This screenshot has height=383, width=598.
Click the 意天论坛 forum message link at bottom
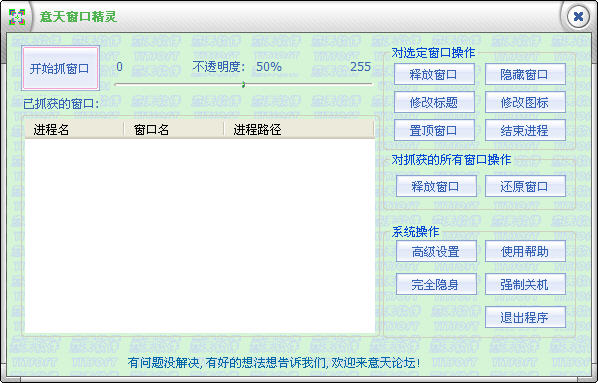point(274,362)
